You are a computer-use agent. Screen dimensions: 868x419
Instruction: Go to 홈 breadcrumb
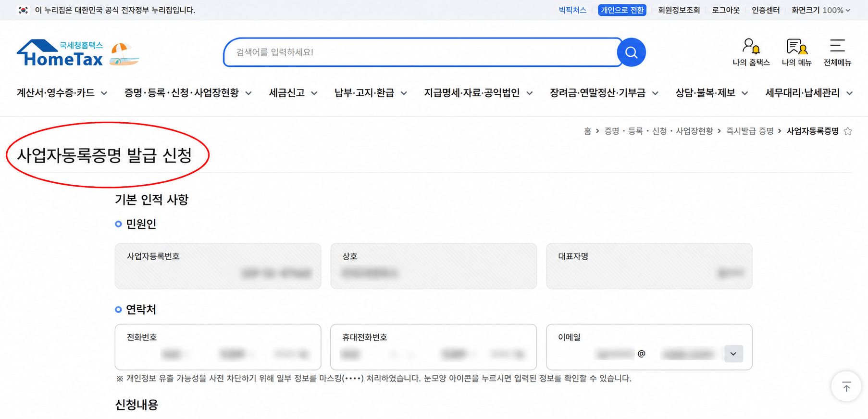point(587,131)
